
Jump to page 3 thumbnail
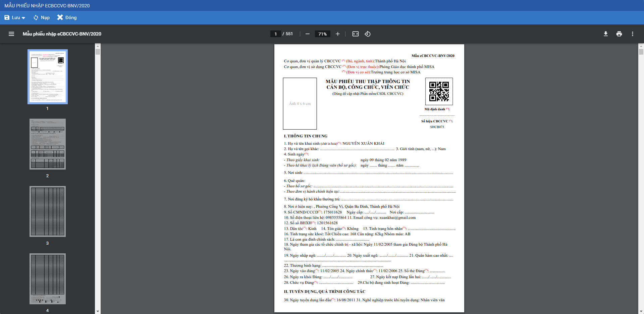tap(48, 211)
